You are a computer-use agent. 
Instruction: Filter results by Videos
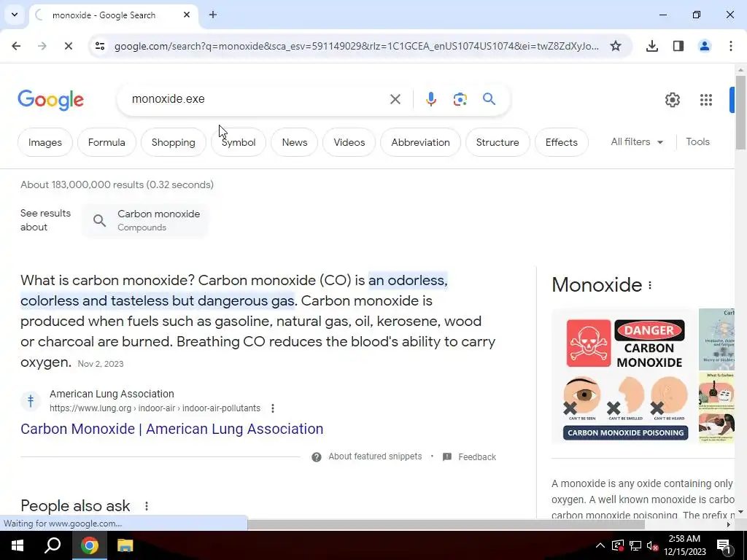click(x=349, y=142)
